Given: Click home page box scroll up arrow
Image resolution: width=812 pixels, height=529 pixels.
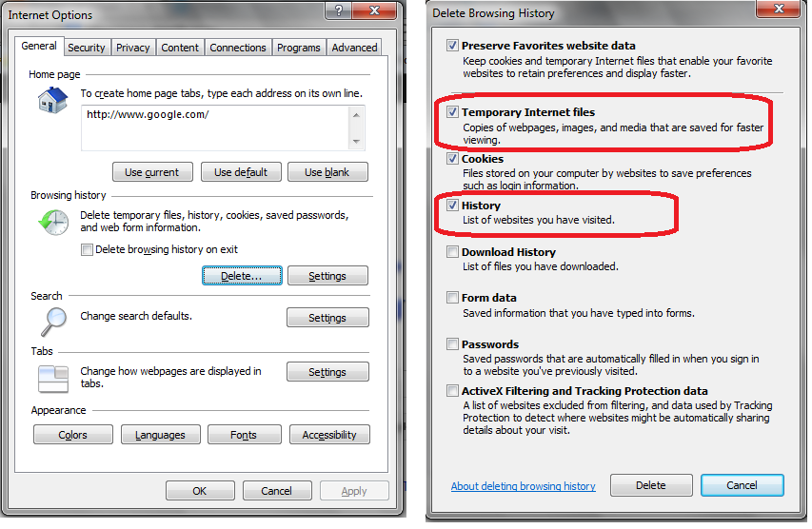Looking at the screenshot, I should click(x=356, y=115).
